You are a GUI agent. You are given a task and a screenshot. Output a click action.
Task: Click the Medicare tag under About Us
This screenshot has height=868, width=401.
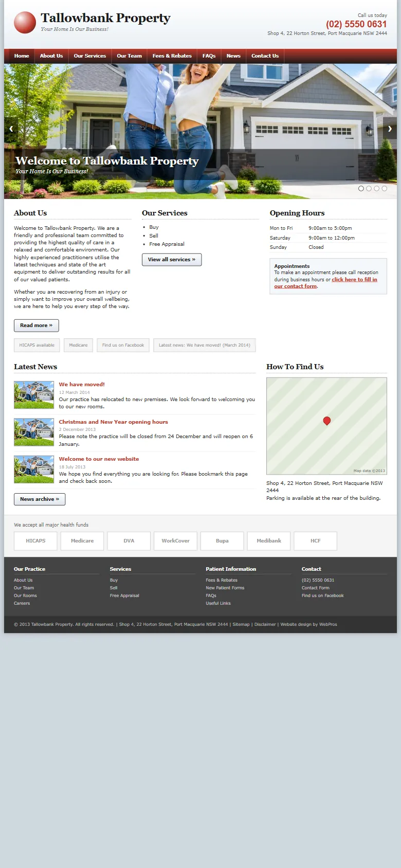78,345
